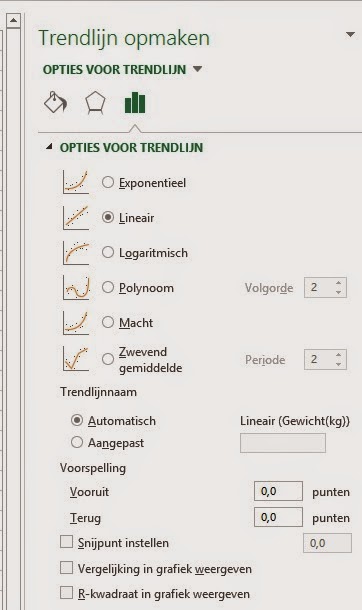This screenshot has width=362, height=610.
Task: Open the Fill & Line paint bucket tab
Action: pyautogui.click(x=55, y=103)
